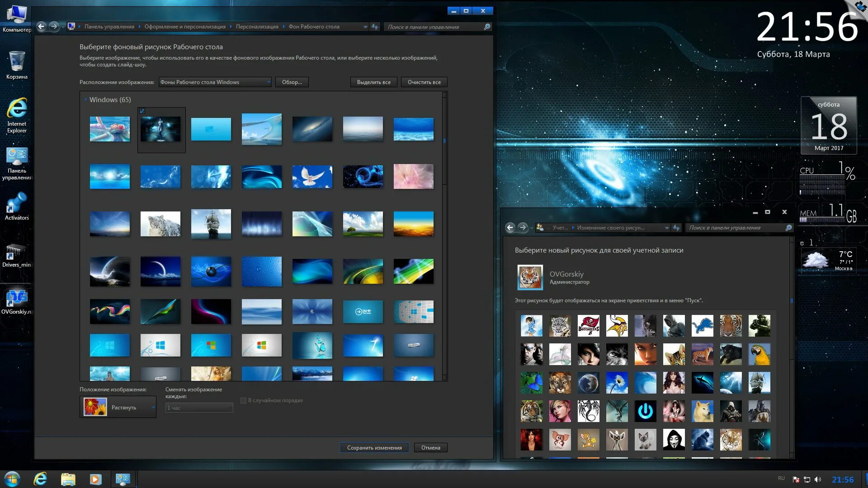The width and height of the screenshot is (868, 488).
Task: Open the Корзина recycle bin
Action: point(17,61)
